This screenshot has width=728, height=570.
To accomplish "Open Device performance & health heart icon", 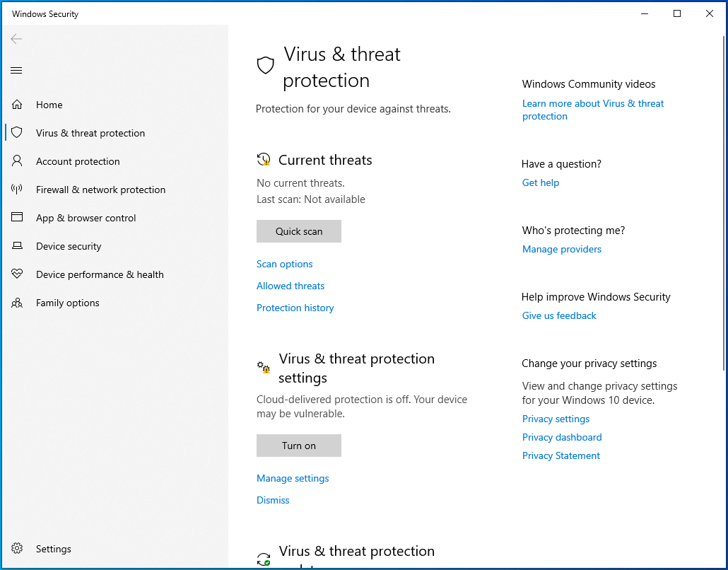I will pyautogui.click(x=16, y=274).
